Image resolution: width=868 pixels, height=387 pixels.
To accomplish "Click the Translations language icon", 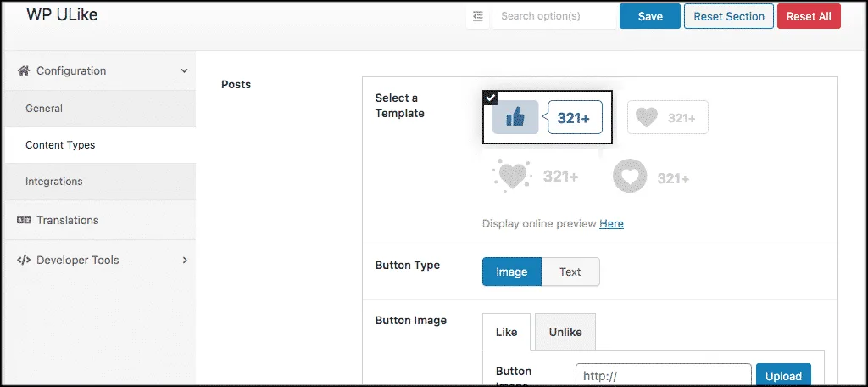I will pos(23,220).
